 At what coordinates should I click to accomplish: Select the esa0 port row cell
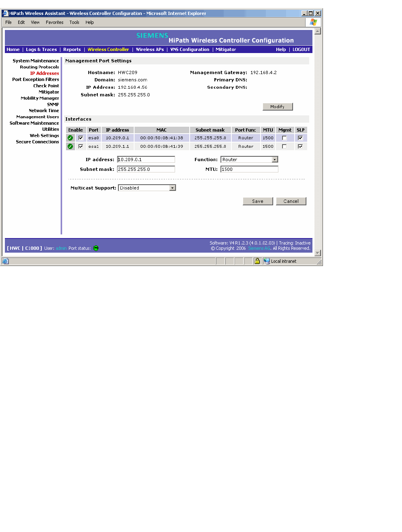tap(94, 138)
